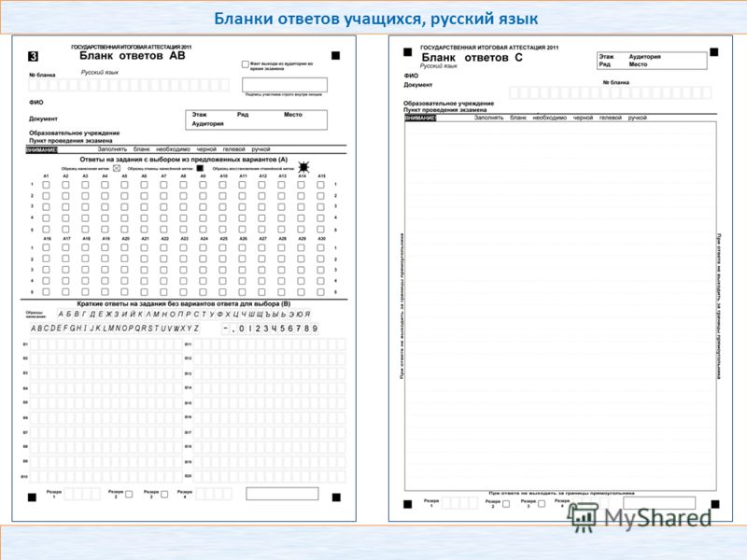Tick the Резерв 3 checkbox on form AB

pos(164,495)
